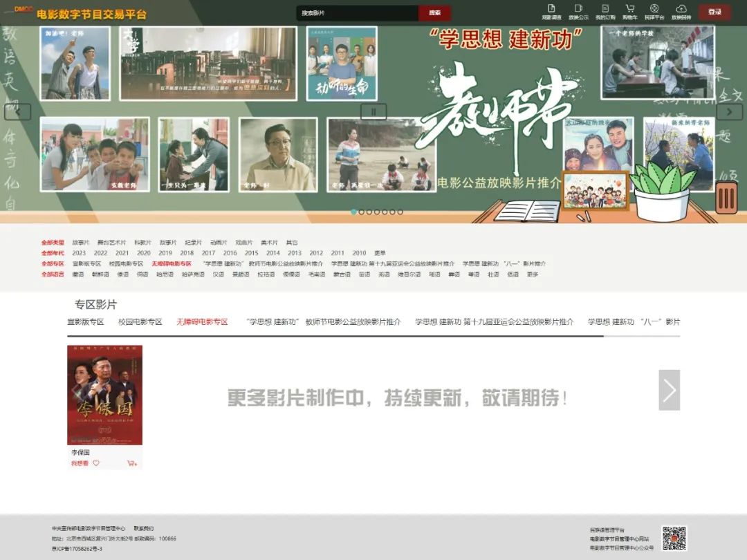Open the 放映回传 cloud upload icon
The width and height of the screenshot is (747, 560).
coord(681,12)
